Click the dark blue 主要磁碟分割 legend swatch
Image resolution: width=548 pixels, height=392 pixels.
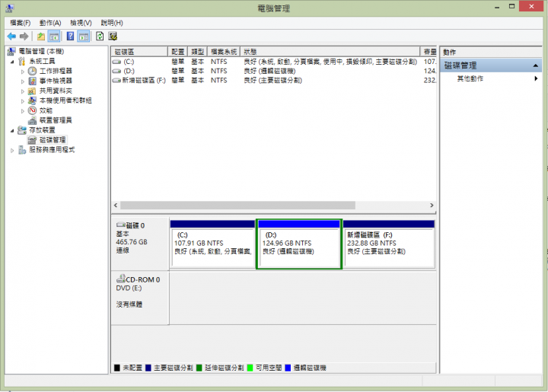148,368
